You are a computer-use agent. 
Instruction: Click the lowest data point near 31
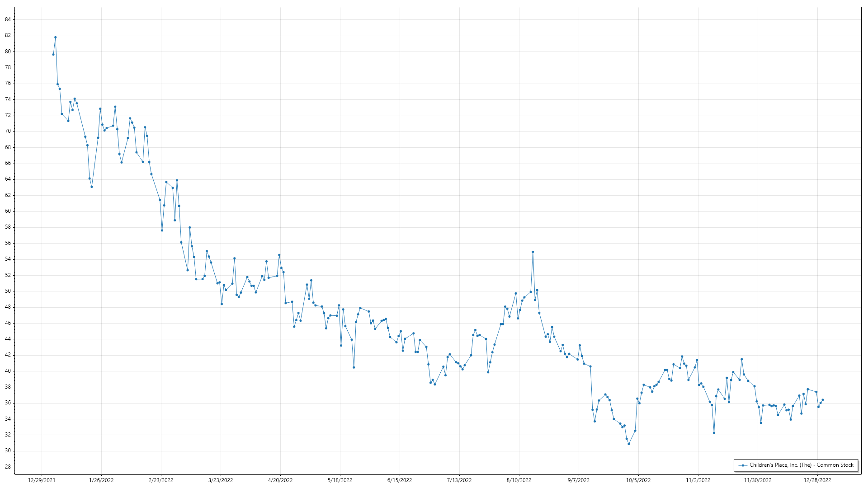(x=628, y=444)
